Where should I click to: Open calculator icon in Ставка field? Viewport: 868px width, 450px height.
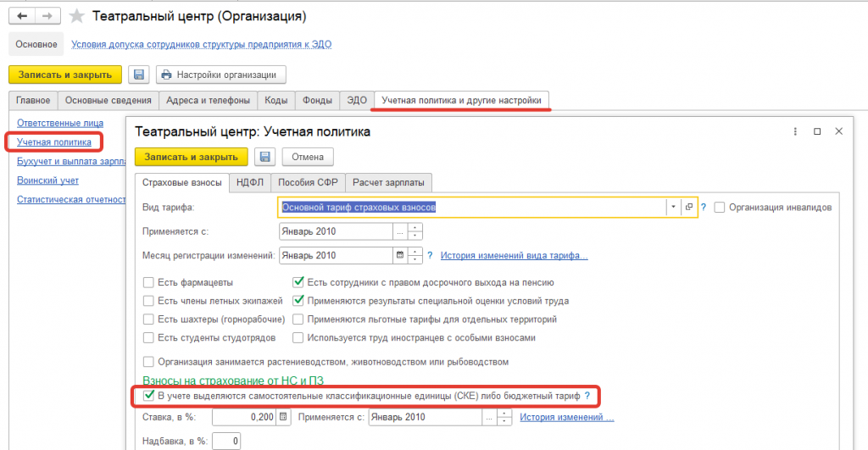(283, 417)
